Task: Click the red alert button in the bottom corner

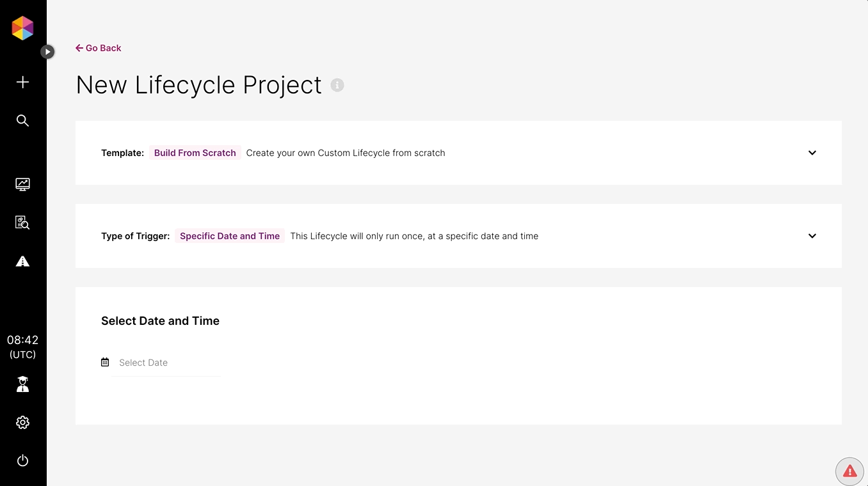Action: point(849,471)
